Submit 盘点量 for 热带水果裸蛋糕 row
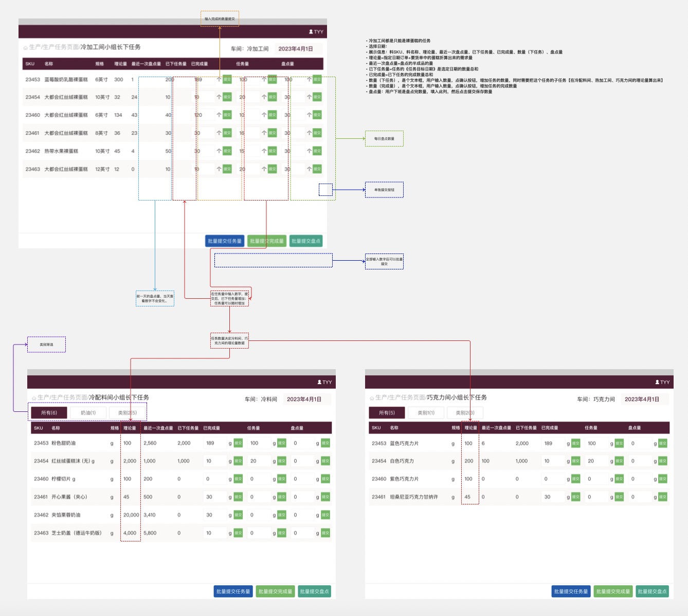The width and height of the screenshot is (688, 616). 317,151
